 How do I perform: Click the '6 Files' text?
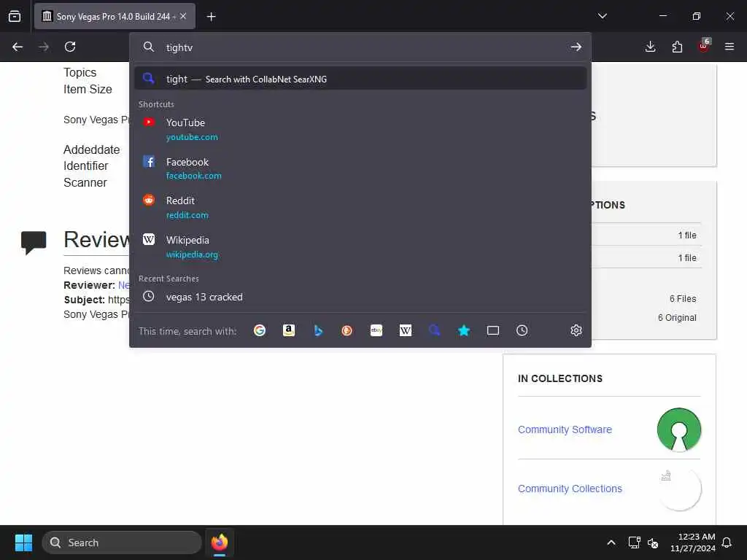[x=683, y=298]
